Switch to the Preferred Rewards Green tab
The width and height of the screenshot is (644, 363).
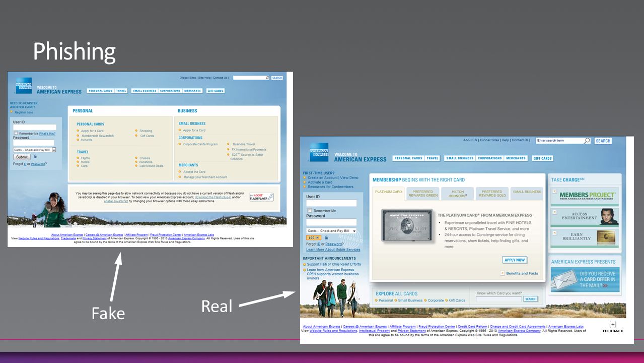(422, 194)
